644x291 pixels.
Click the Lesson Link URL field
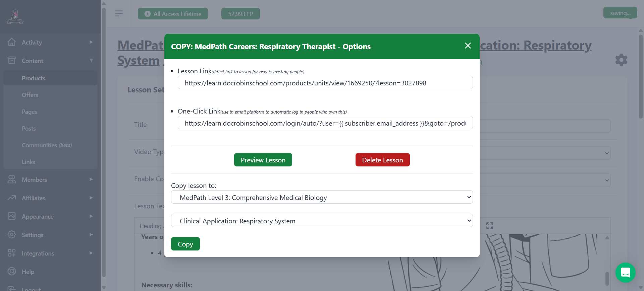click(325, 83)
